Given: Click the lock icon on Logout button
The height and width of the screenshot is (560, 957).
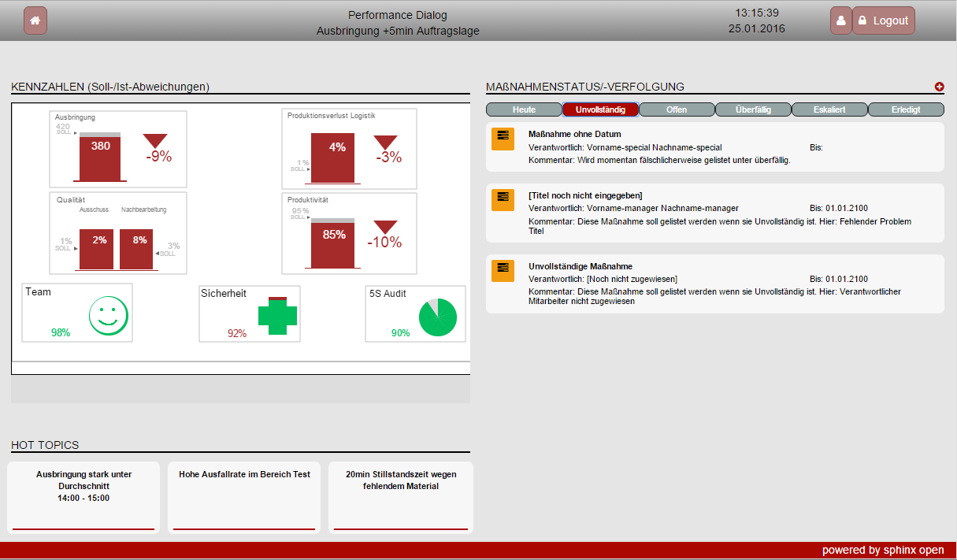Looking at the screenshot, I should (x=864, y=20).
